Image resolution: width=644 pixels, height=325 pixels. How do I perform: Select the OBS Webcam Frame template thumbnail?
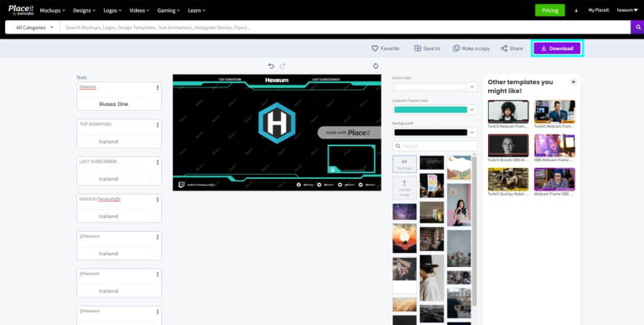(554, 145)
